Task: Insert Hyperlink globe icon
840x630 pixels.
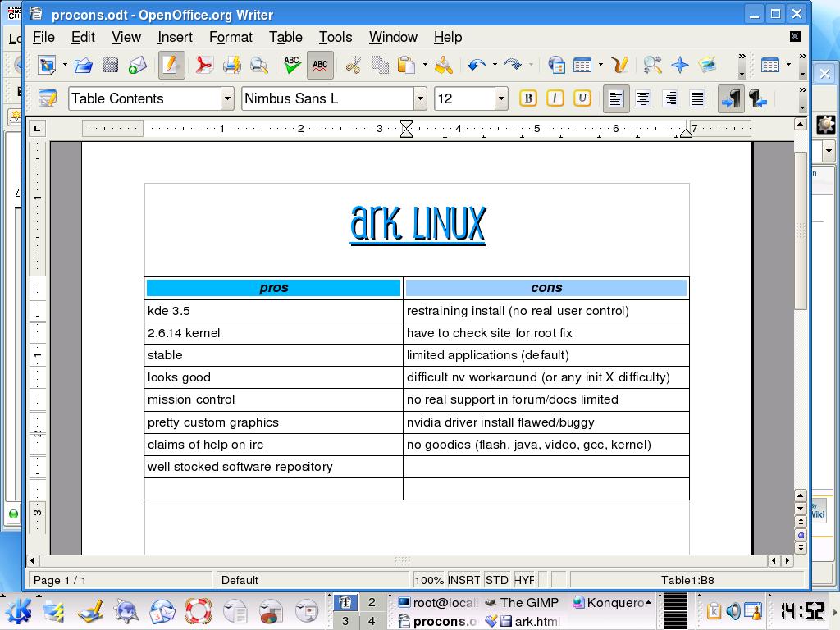Action: click(x=556, y=66)
